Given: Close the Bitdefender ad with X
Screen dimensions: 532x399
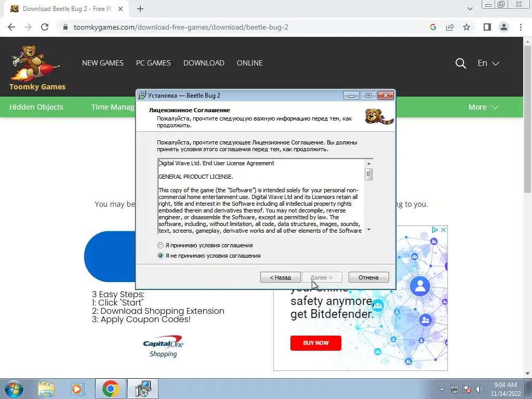Looking at the screenshot, I should pyautogui.click(x=443, y=230).
